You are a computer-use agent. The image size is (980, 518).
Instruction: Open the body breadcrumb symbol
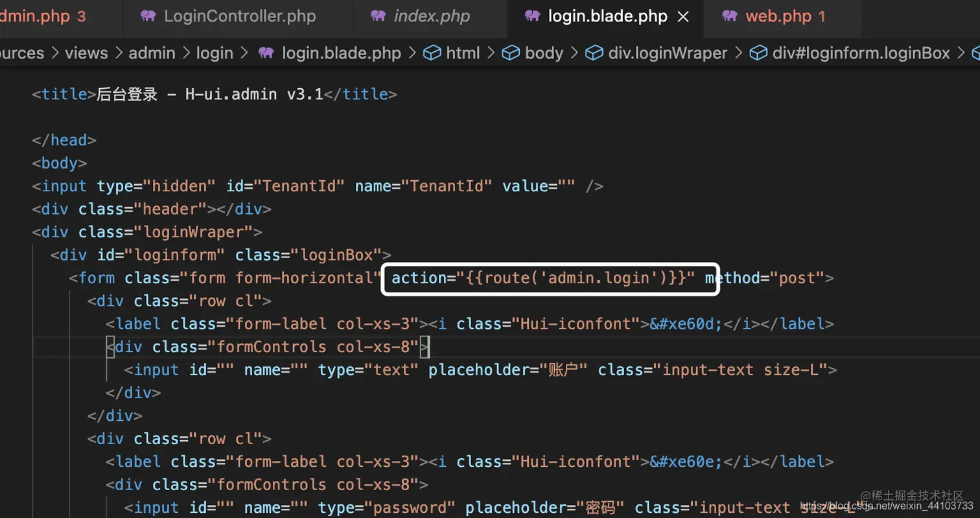pos(544,53)
